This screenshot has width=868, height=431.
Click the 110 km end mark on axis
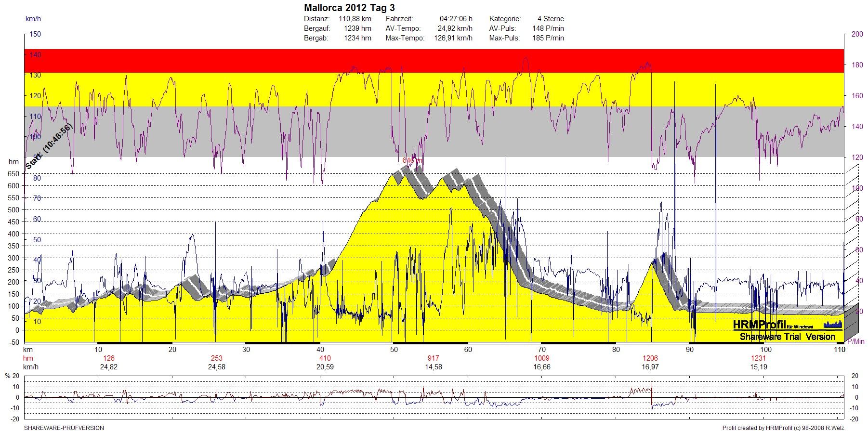pyautogui.click(x=840, y=350)
